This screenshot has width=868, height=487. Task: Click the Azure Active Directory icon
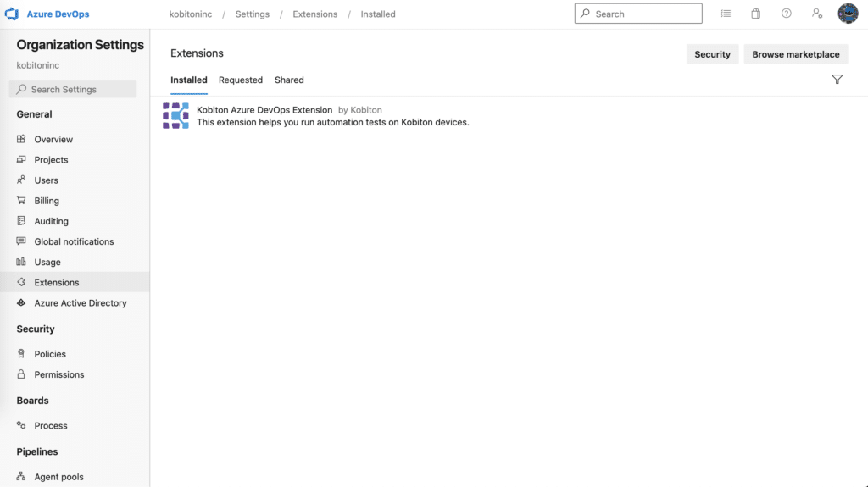[x=21, y=302]
